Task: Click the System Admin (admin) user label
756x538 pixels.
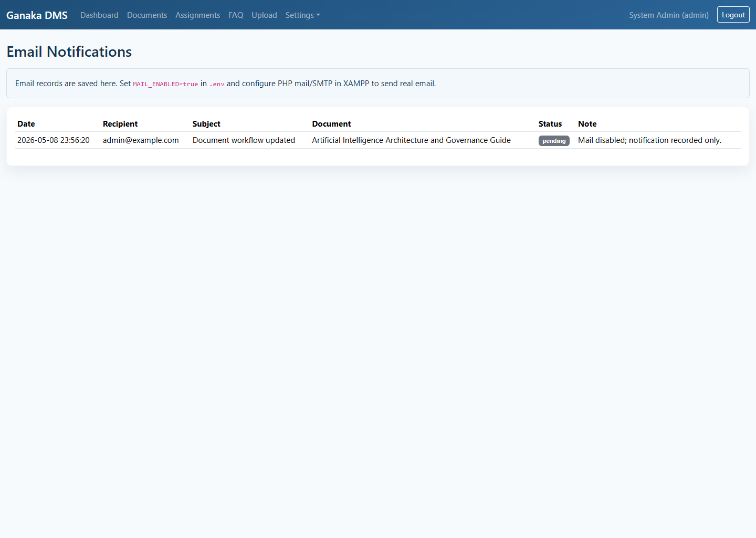Action: [x=669, y=15]
